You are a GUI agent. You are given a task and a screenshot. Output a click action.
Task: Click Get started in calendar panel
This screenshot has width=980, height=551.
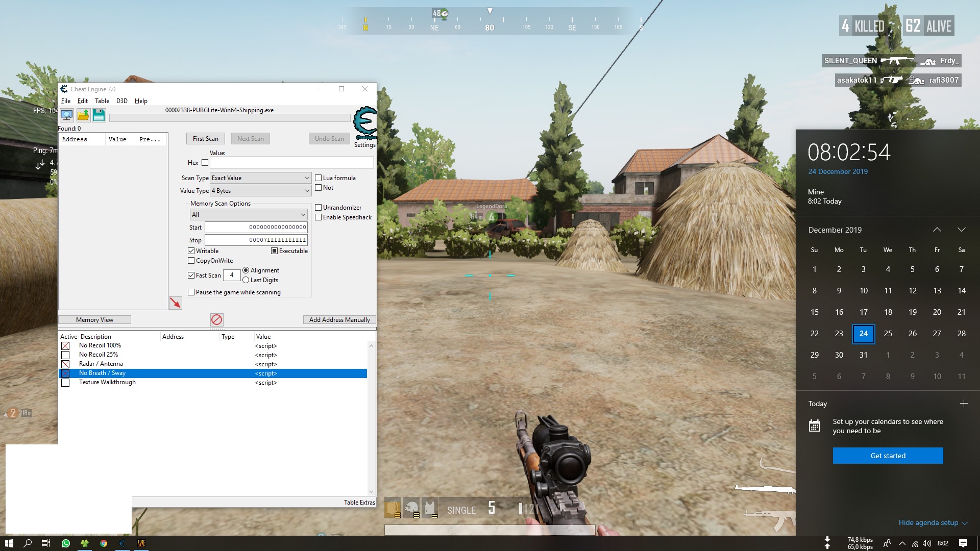click(888, 456)
